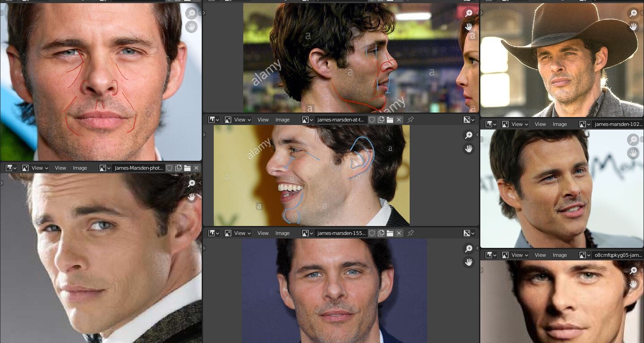Expand toolbar arrow in smiling side-profile panel

(204, 135)
